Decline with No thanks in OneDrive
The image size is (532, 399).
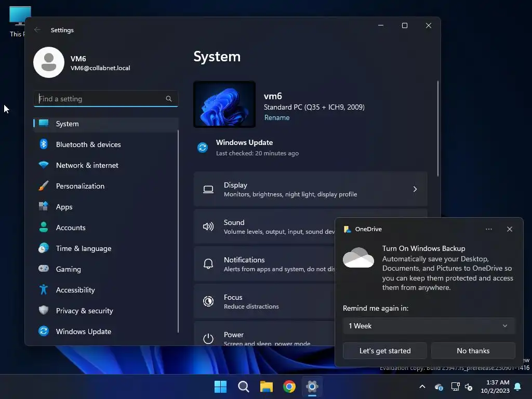click(473, 351)
